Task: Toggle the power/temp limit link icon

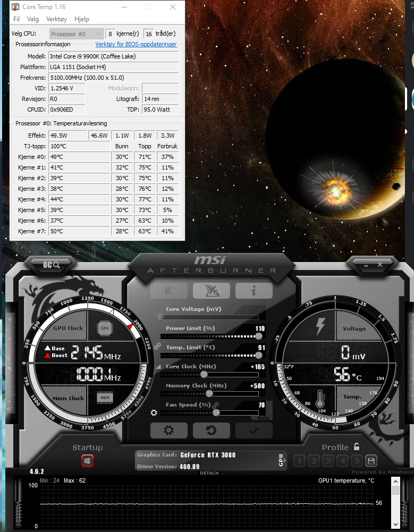Action: (157, 346)
